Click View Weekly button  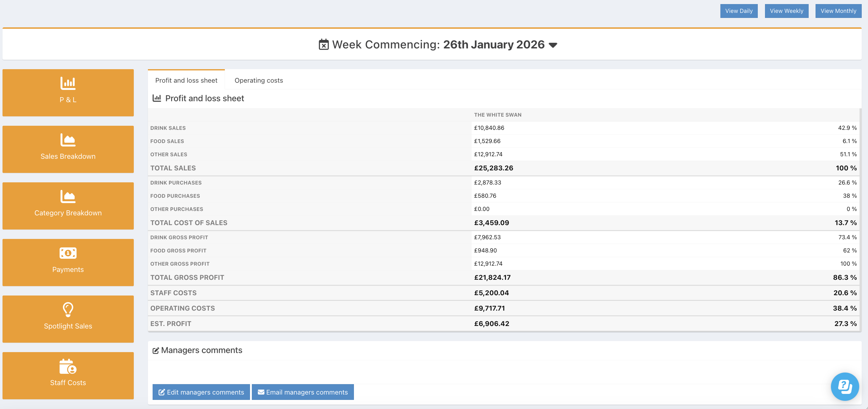786,11
